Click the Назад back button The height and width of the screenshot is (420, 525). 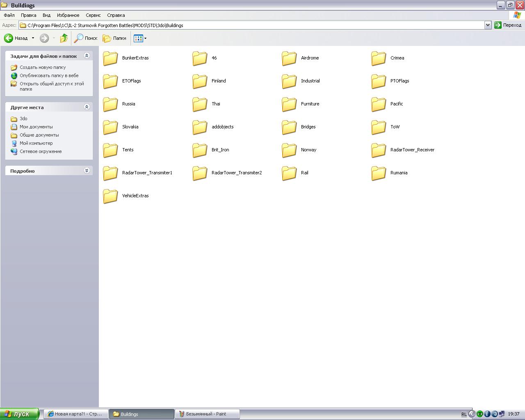(x=16, y=38)
